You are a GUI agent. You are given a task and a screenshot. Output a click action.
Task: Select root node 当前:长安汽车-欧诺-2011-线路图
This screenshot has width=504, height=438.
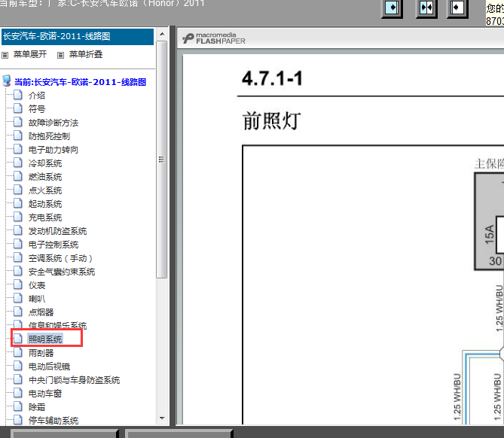pyautogui.click(x=80, y=82)
